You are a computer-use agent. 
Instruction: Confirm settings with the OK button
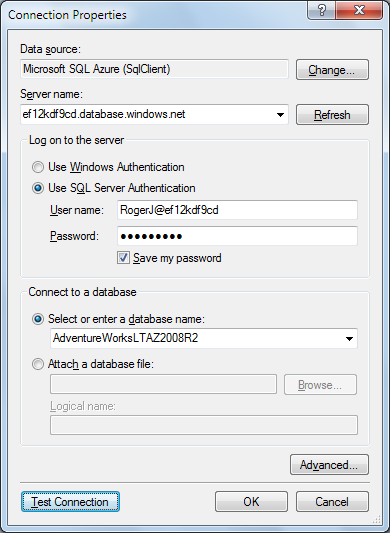251,502
